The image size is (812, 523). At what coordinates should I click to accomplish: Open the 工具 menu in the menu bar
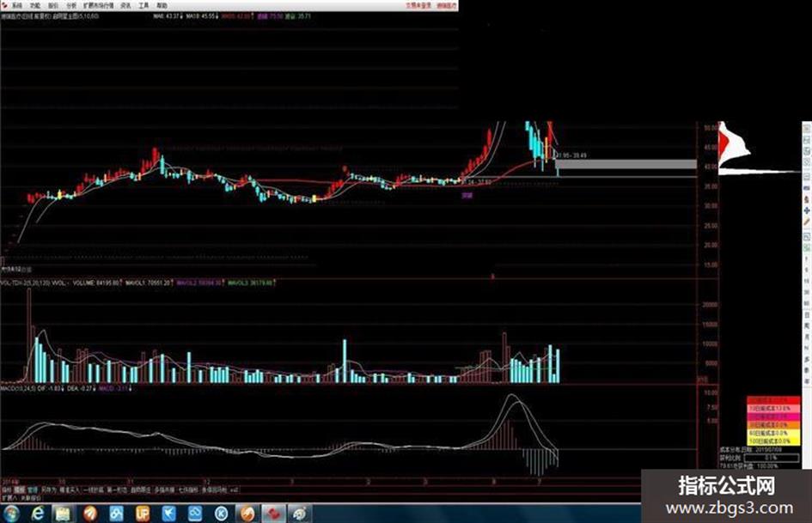pos(144,6)
